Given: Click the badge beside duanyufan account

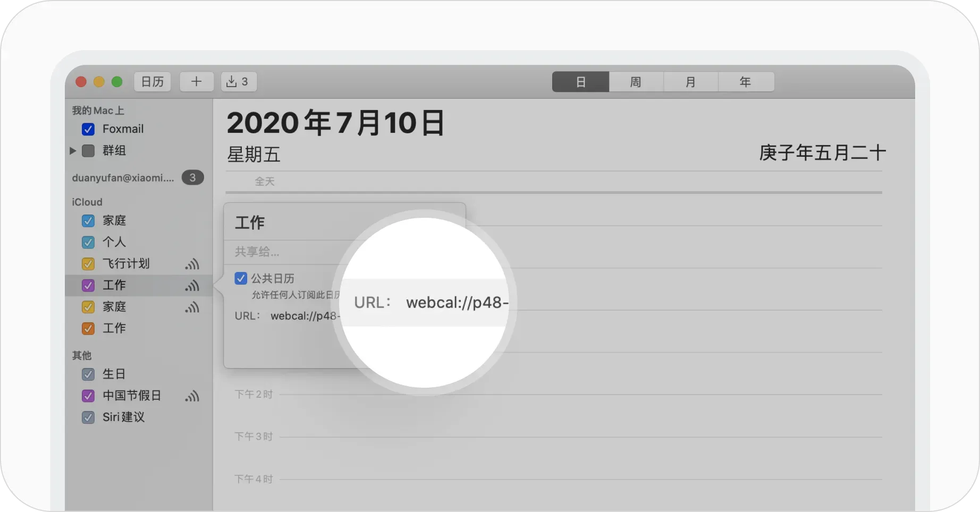Looking at the screenshot, I should [x=192, y=178].
